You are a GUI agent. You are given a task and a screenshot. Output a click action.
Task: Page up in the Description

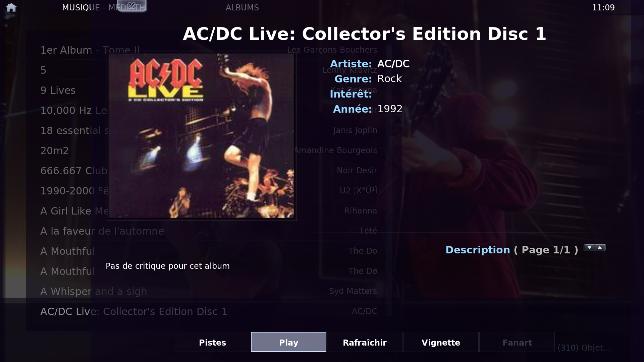point(600,247)
